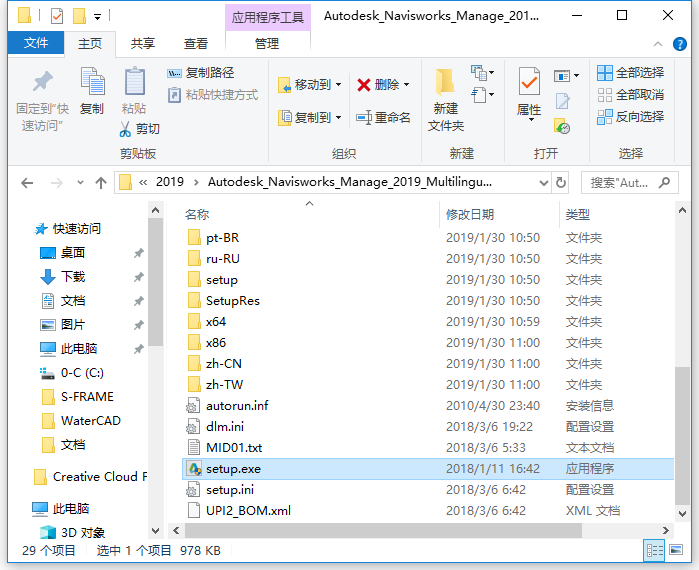This screenshot has width=699, height=570.
Task: Sort by Date Modified (修改日期) column
Action: [470, 215]
